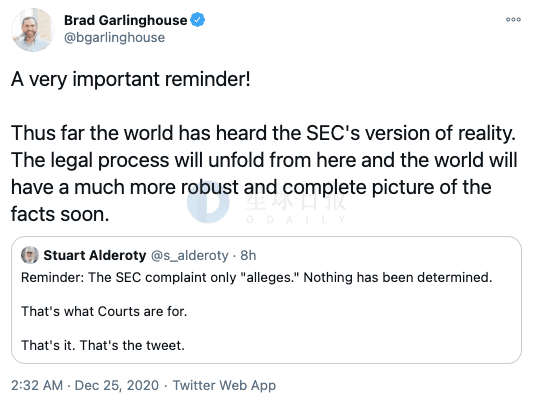
Task: Open Stuart Alderoty's name in quoted tweet
Action: (95, 255)
